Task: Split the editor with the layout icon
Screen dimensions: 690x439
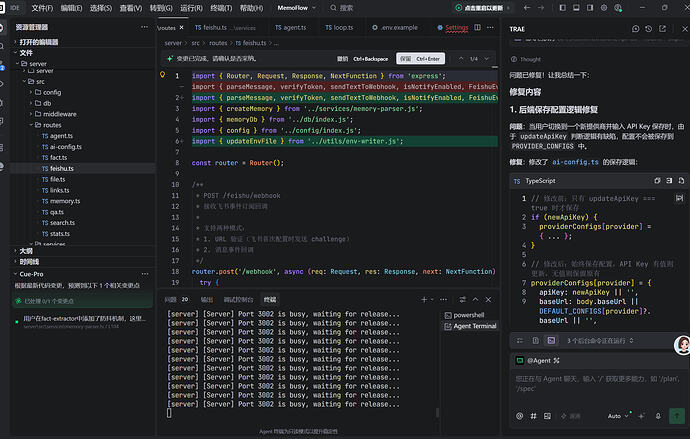Action: pos(477,27)
